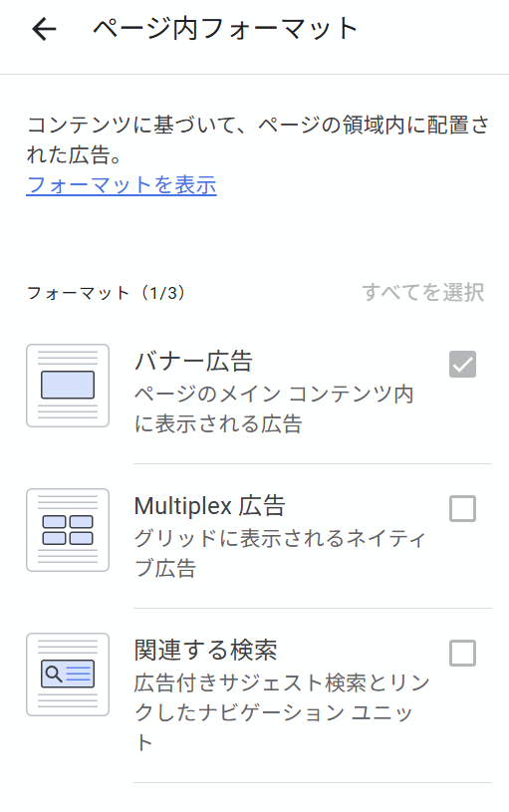Click description 広告付きサジェスト検索とリンクしたナビゲーション ユニット
This screenshot has width=509, height=812.
point(282,712)
